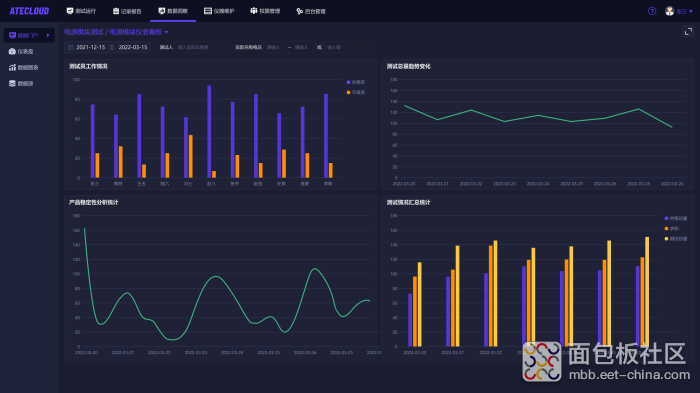
Task: Click the 测试人 search input field
Action: tap(200, 47)
